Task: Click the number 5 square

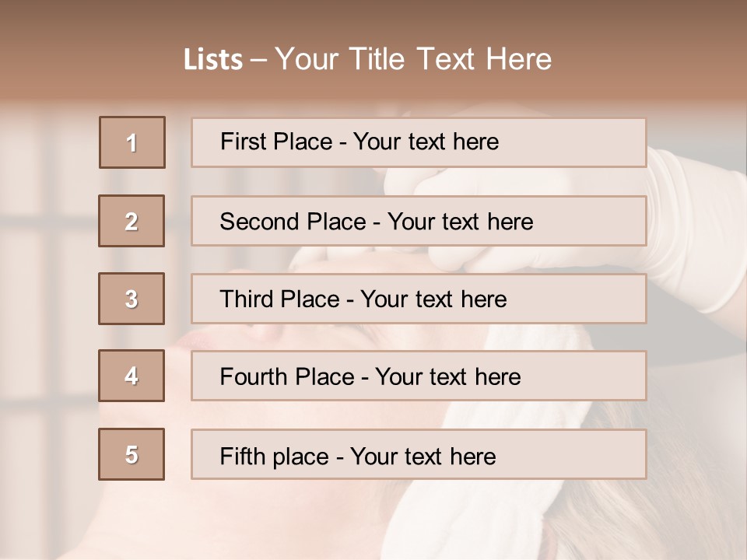Action: click(132, 454)
